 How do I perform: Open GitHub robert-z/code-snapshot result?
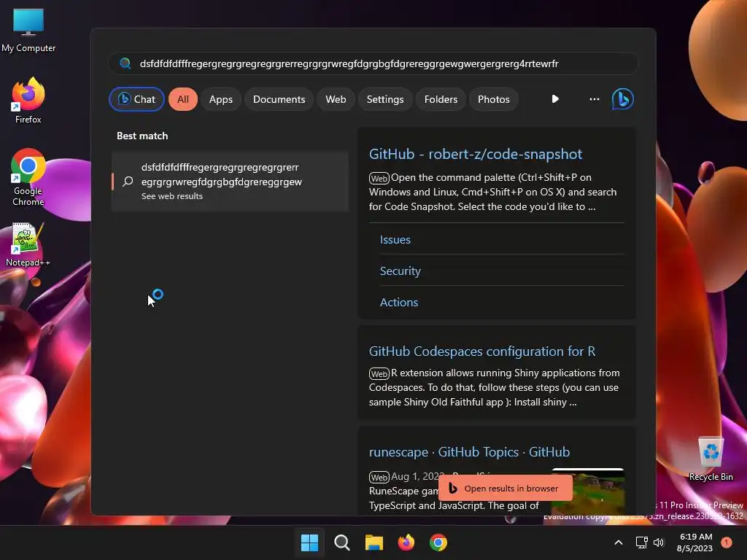(x=476, y=154)
